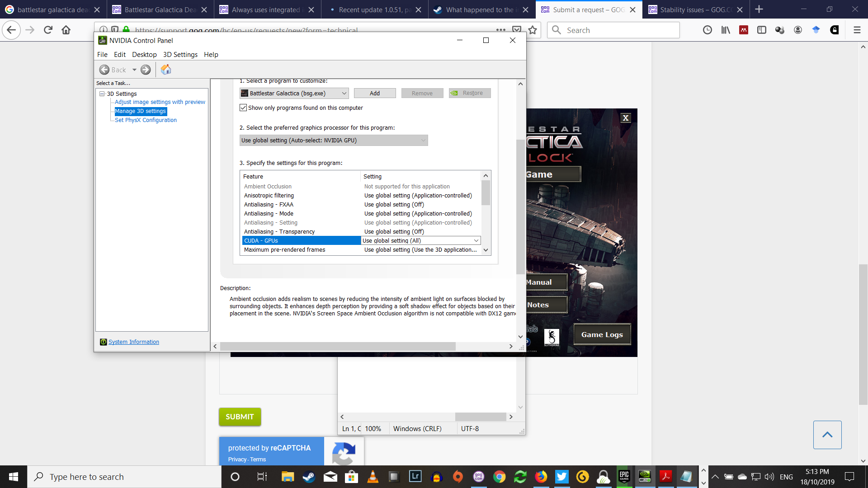Open the File menu
868x488 pixels.
pos(102,54)
